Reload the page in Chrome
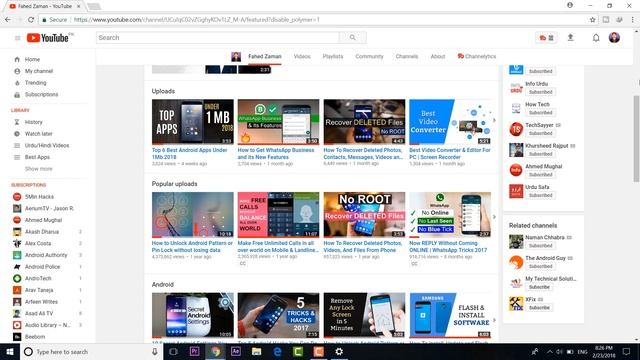640x360 pixels. [x=31, y=20]
